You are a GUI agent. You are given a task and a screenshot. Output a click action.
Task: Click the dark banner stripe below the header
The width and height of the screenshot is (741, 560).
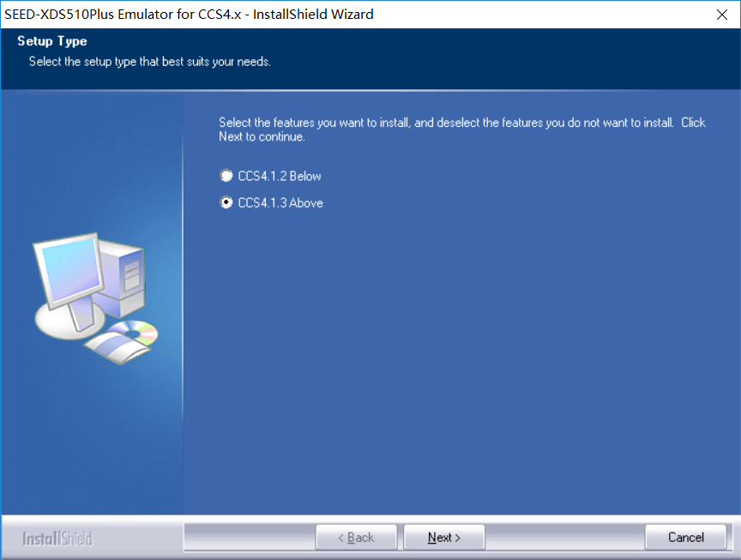(369, 83)
